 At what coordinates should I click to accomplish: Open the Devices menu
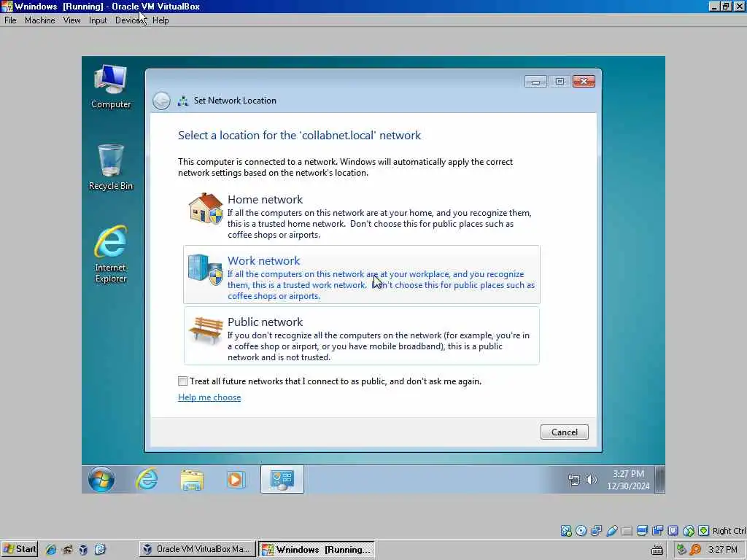click(x=129, y=20)
